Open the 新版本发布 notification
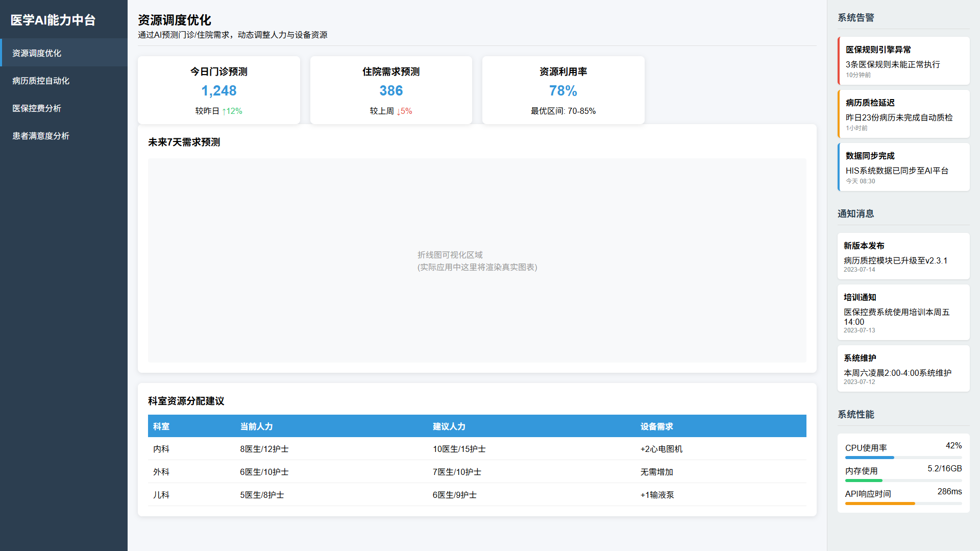980x551 pixels. point(903,256)
